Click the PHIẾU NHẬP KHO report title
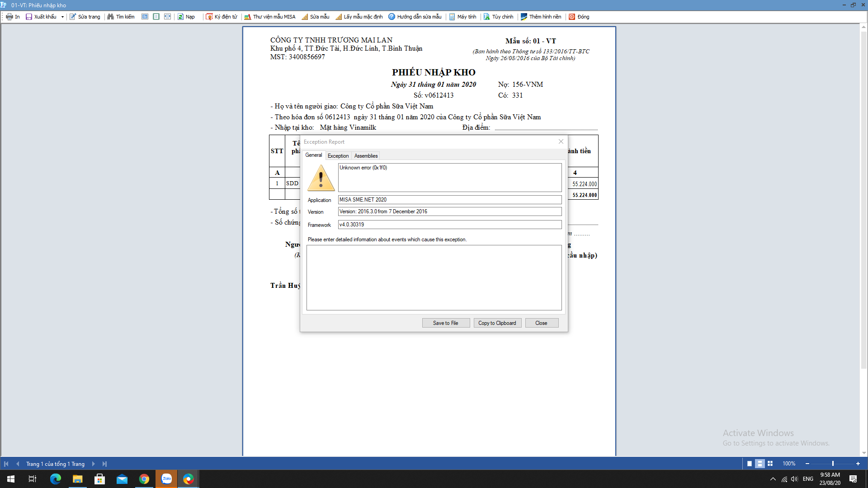Viewport: 868px width, 488px height. [x=434, y=72]
